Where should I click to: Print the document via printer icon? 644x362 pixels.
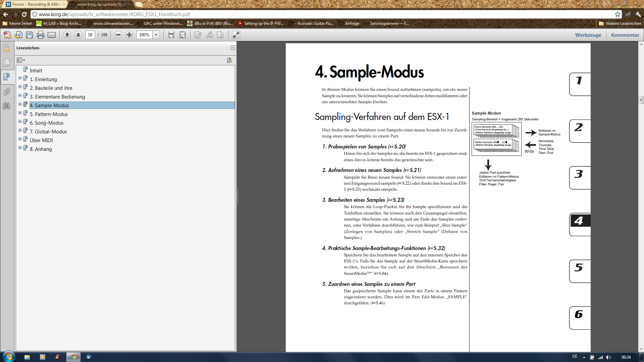click(x=41, y=35)
